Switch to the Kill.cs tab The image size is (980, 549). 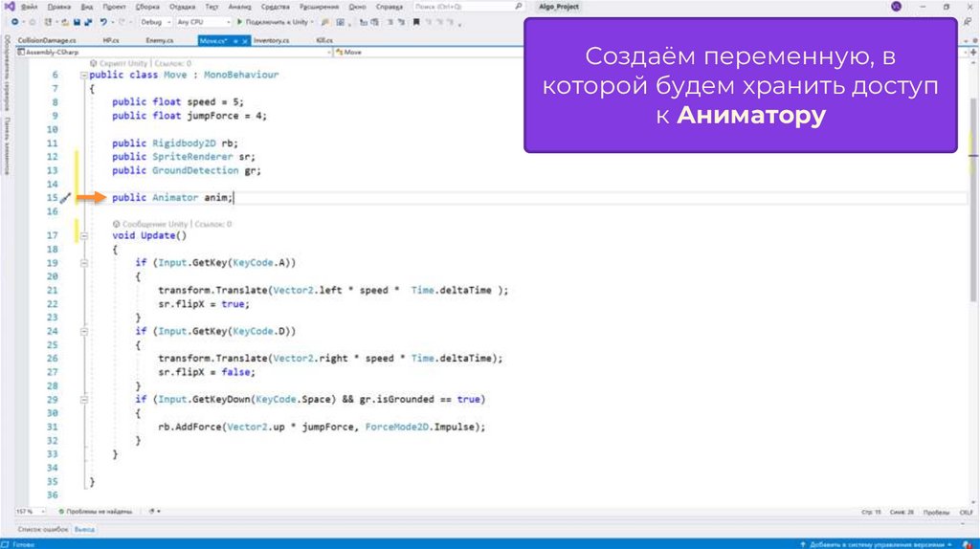coord(324,40)
